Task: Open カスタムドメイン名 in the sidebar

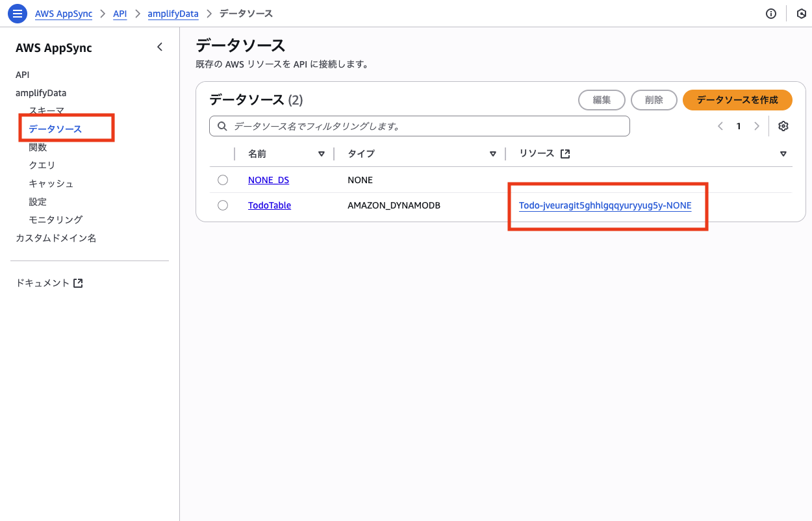Action: [56, 238]
